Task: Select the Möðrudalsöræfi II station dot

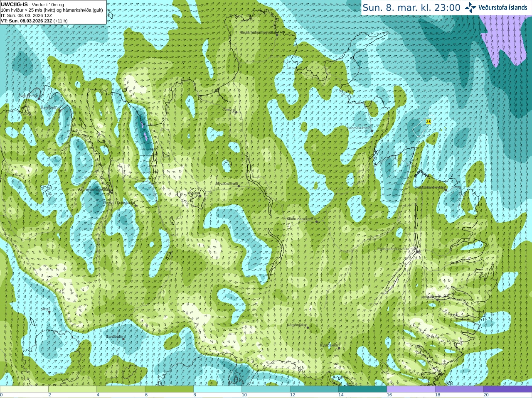Action: [x=317, y=221]
